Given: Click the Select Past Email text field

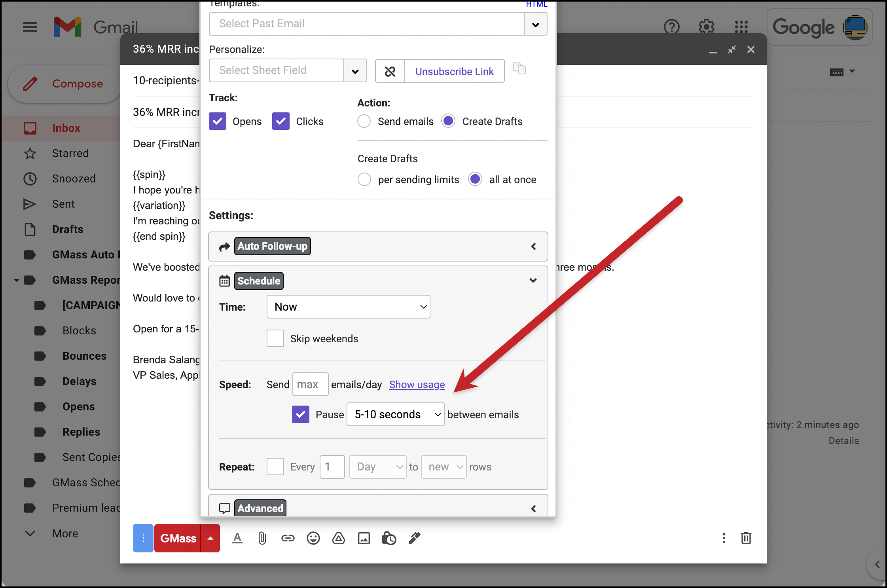Looking at the screenshot, I should pyautogui.click(x=367, y=24).
